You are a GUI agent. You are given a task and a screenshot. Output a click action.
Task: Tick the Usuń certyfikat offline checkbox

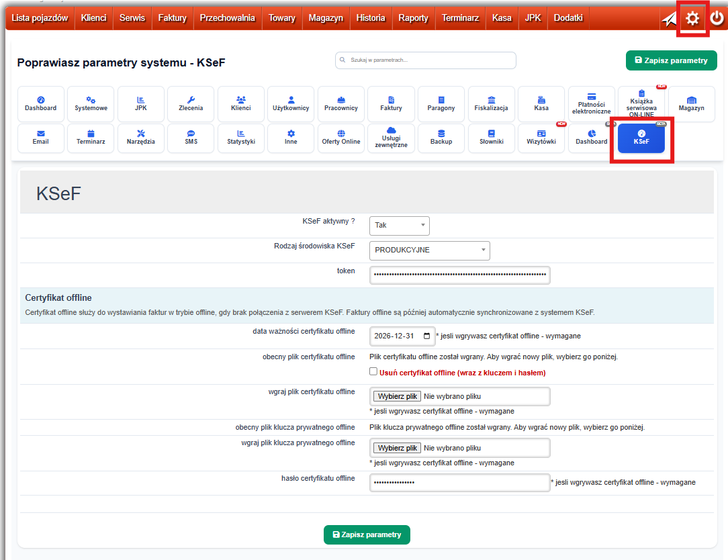(373, 372)
